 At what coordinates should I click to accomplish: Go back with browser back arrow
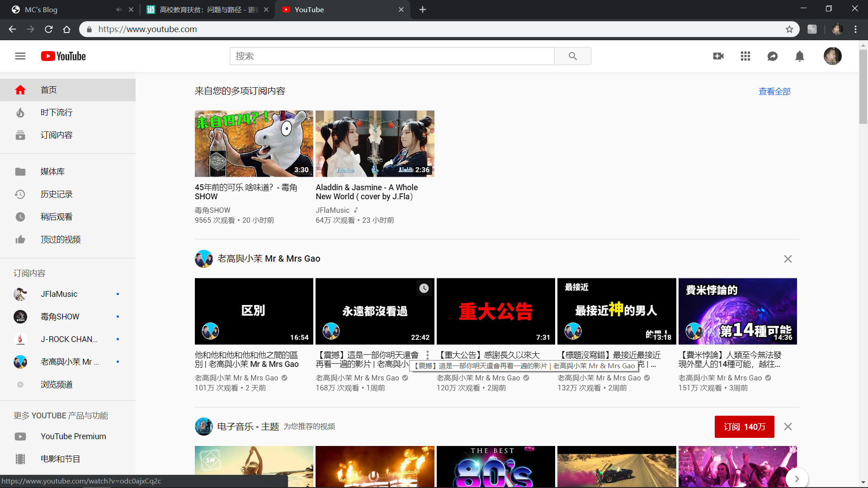click(x=12, y=29)
